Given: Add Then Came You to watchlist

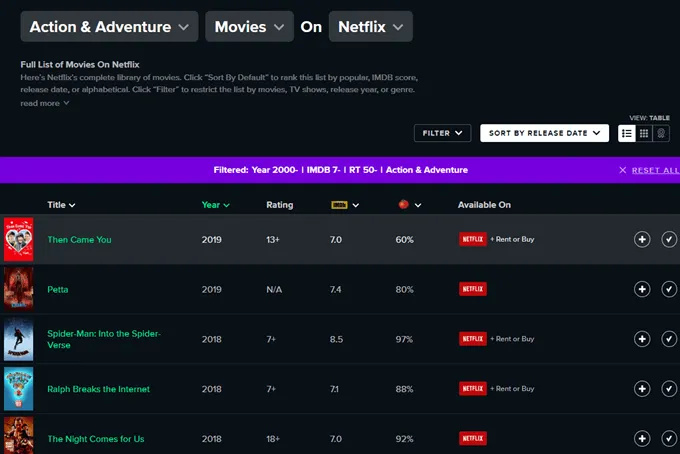Looking at the screenshot, I should (642, 239).
